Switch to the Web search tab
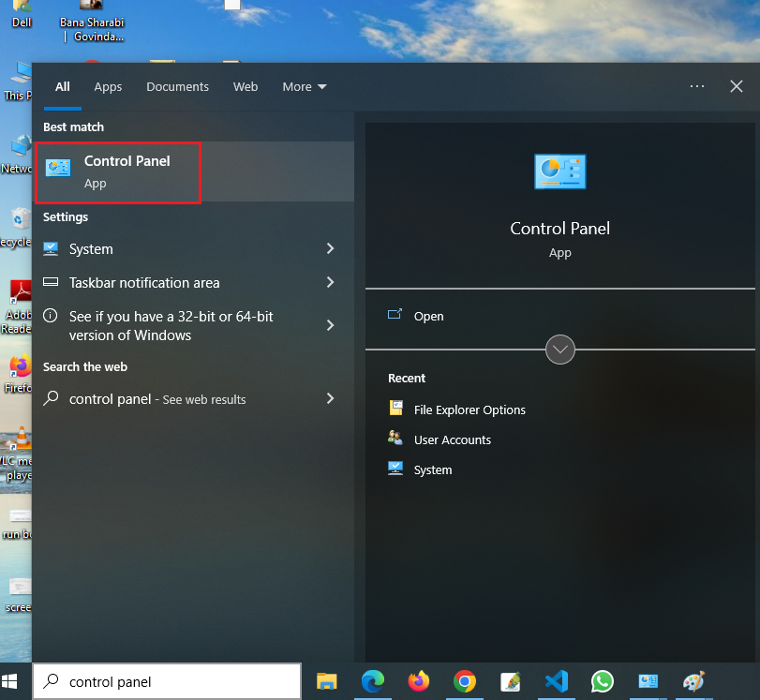This screenshot has height=700, width=760. [x=246, y=87]
